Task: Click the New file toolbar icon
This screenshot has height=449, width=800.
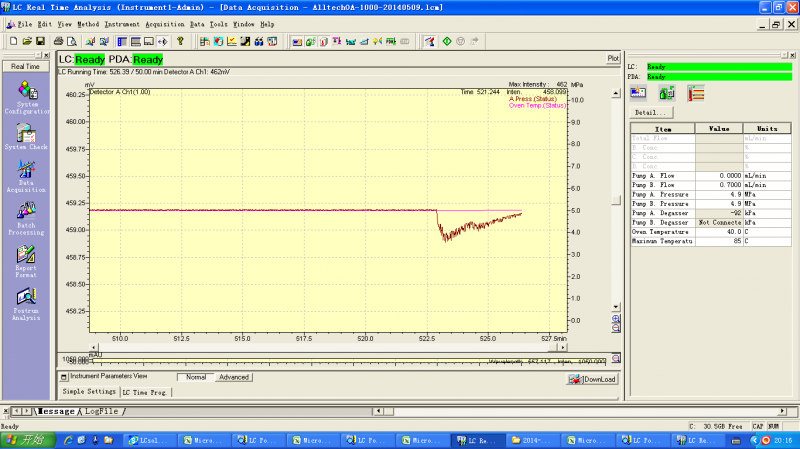Action: (14, 41)
